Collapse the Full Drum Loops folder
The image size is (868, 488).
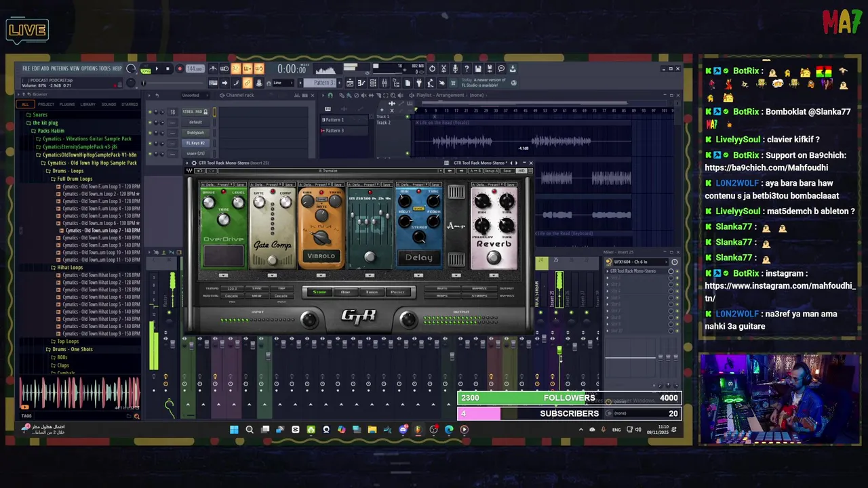pyautogui.click(x=75, y=179)
